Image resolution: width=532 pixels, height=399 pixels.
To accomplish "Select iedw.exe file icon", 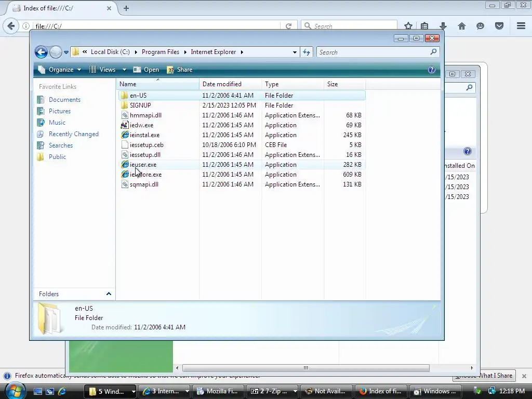I will click(125, 125).
